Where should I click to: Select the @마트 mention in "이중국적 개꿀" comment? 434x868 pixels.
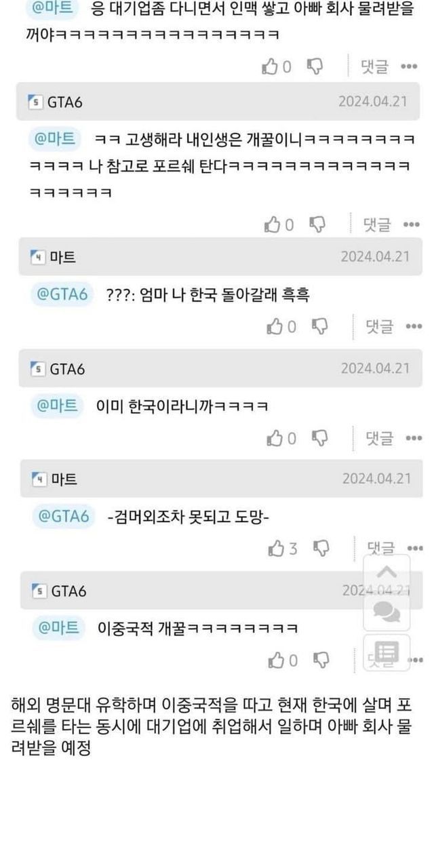pos(57,627)
